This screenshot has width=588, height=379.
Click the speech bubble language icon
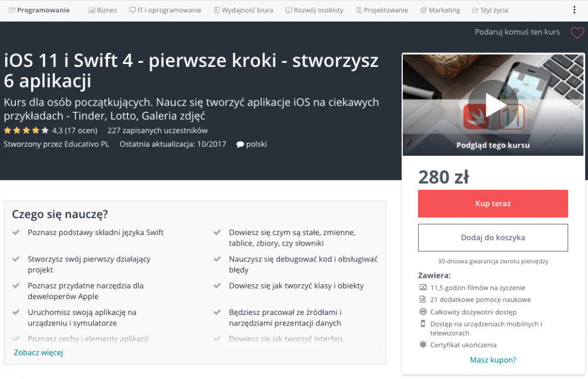(x=240, y=145)
